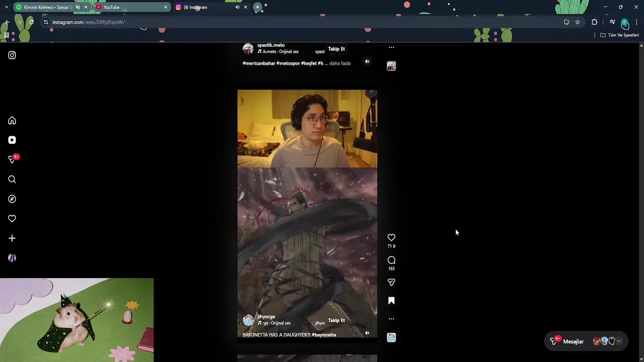Image resolution: width=644 pixels, height=362 pixels.
Task: Expand caption with 'daha fazla'
Action: tap(340, 63)
